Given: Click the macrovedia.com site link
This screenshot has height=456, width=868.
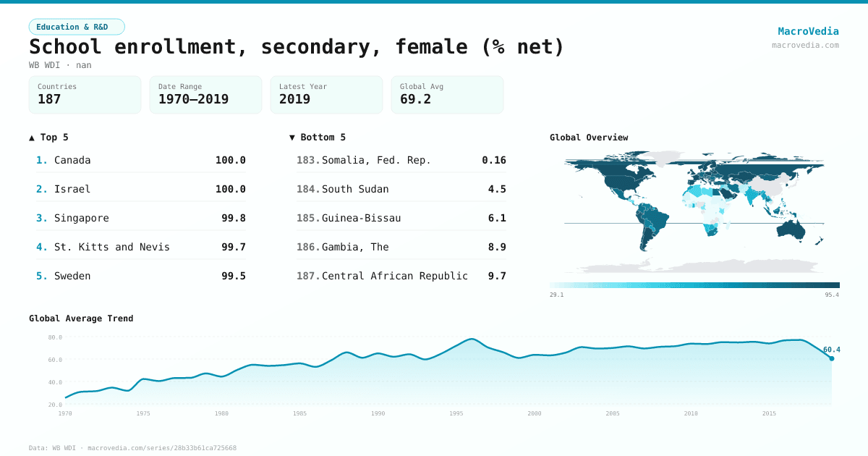Looking at the screenshot, I should (805, 45).
